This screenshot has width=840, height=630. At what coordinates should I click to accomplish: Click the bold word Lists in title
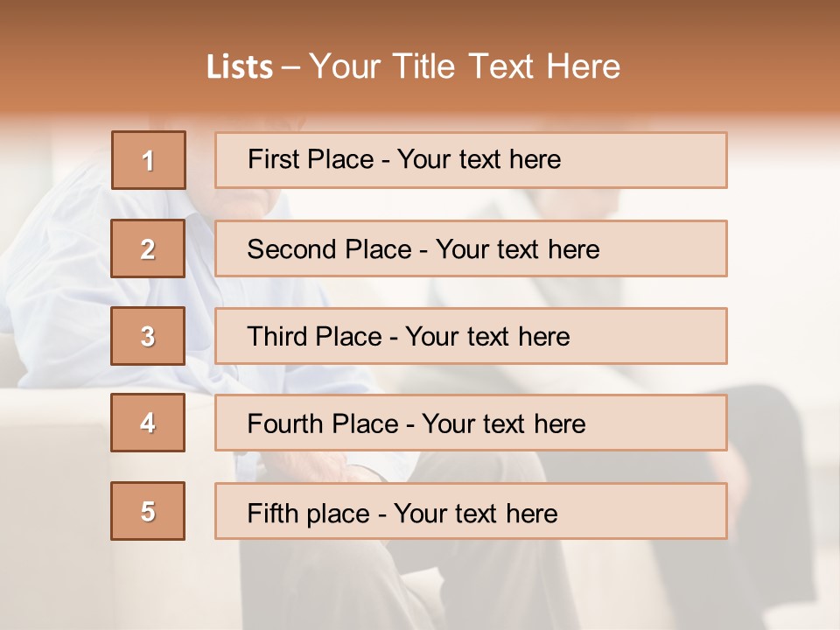coord(239,67)
